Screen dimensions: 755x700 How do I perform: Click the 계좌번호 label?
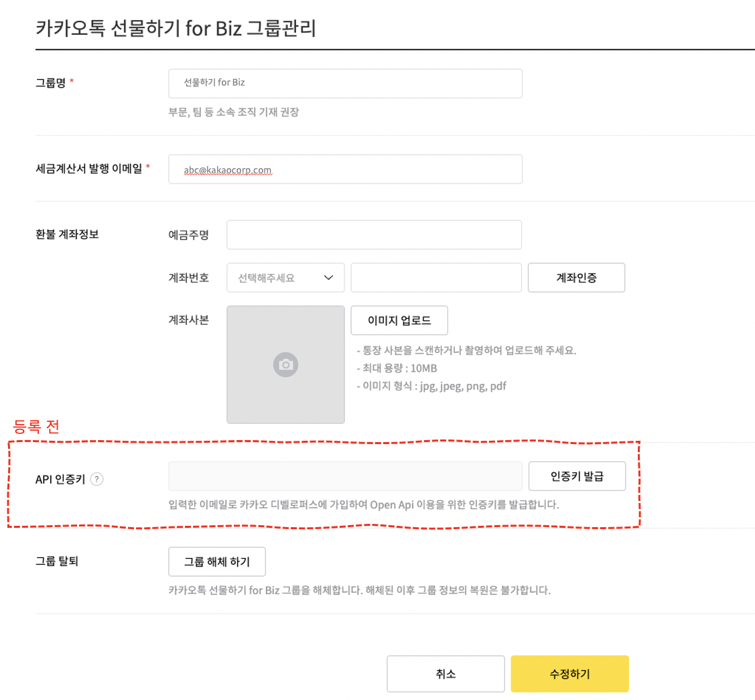click(x=188, y=278)
